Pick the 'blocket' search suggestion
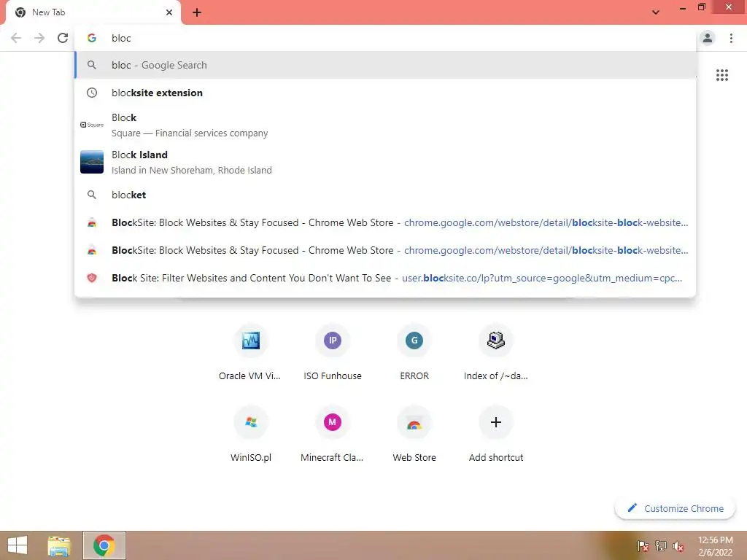Screen dimensions: 747x560 385,195
